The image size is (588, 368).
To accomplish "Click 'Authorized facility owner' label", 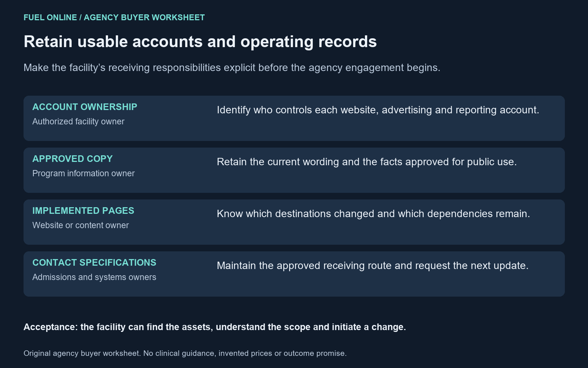I will 78,121.
